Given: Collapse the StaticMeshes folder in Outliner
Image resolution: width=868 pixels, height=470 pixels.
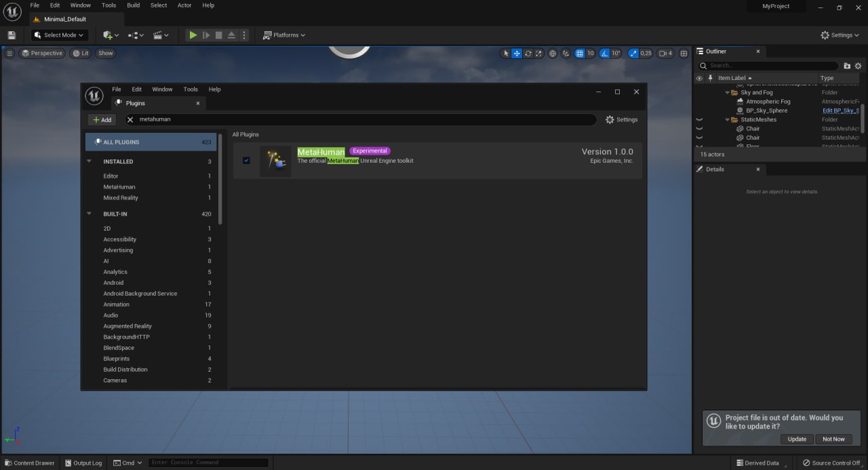Looking at the screenshot, I should [x=727, y=119].
